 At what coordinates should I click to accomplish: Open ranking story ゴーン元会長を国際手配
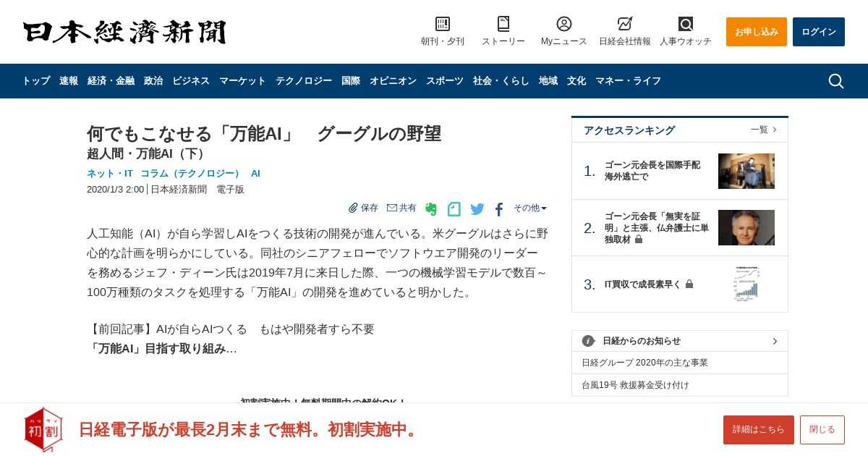point(652,171)
